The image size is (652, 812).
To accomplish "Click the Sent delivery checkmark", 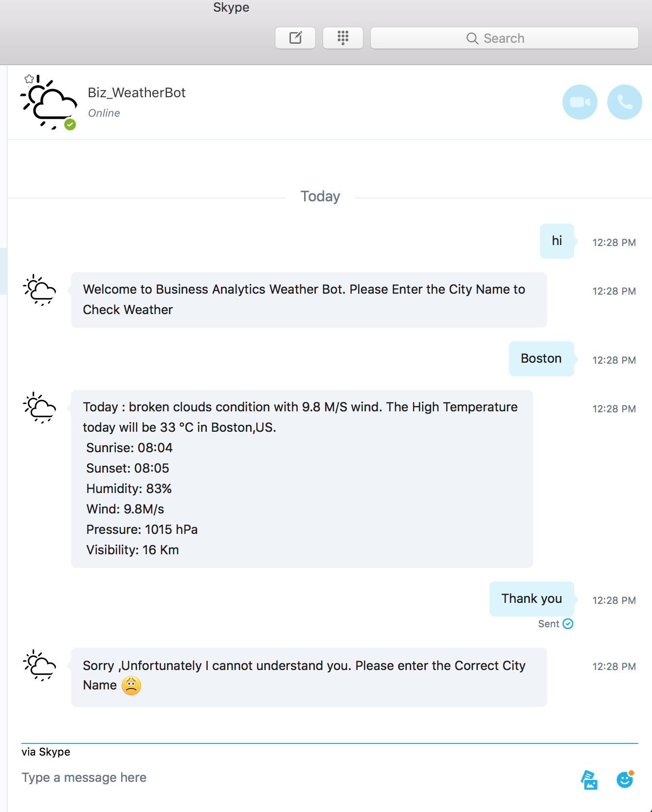I will coord(567,623).
